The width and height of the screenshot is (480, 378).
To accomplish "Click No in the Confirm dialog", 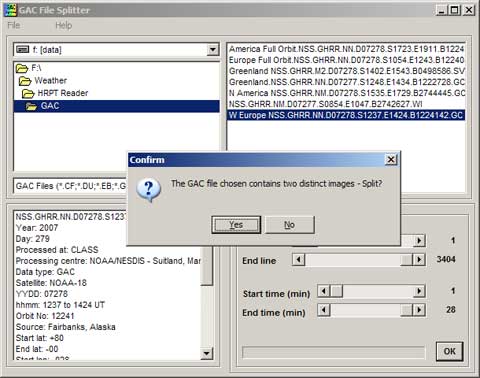I will [289, 225].
